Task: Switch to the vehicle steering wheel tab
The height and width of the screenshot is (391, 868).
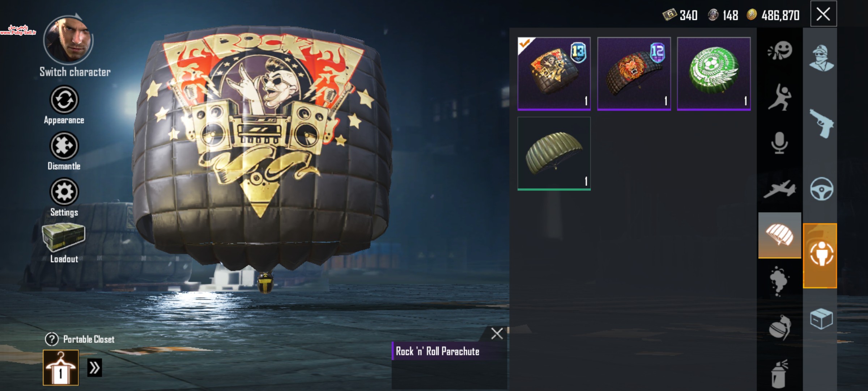Action: coord(821,189)
